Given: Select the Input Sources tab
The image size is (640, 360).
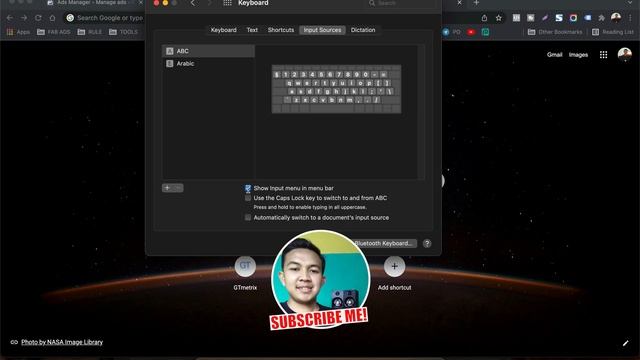Looking at the screenshot, I should click(x=322, y=30).
